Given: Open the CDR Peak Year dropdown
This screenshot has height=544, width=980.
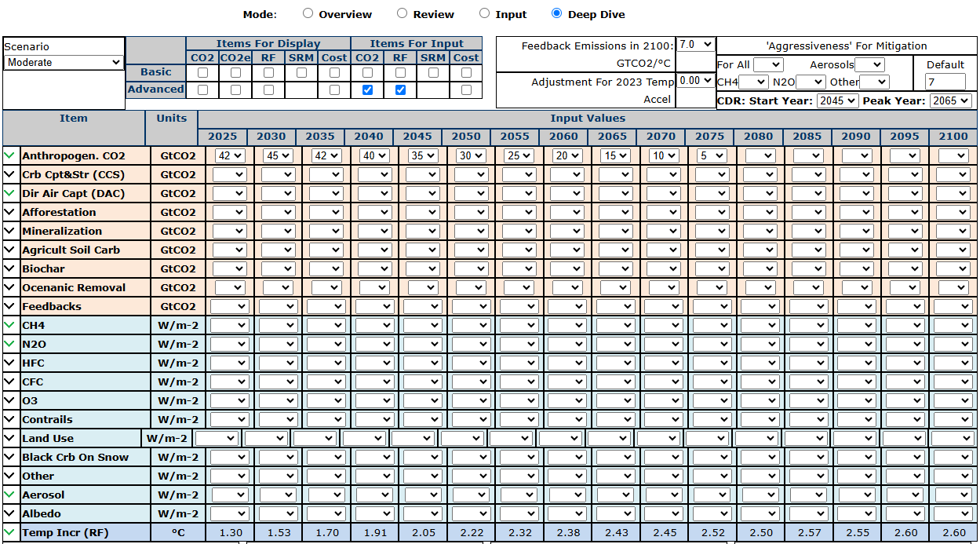Looking at the screenshot, I should point(950,101).
